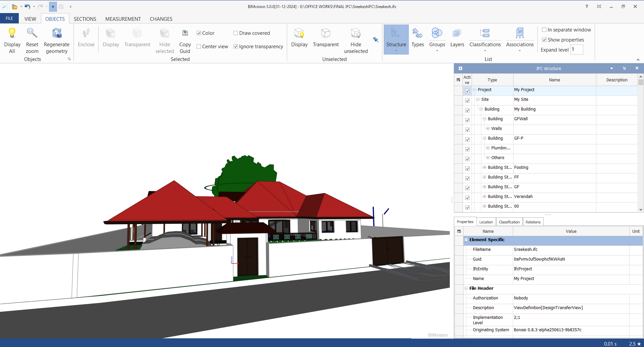The height and width of the screenshot is (347, 644).
Task: Open the FILE menu
Action: (x=9, y=18)
